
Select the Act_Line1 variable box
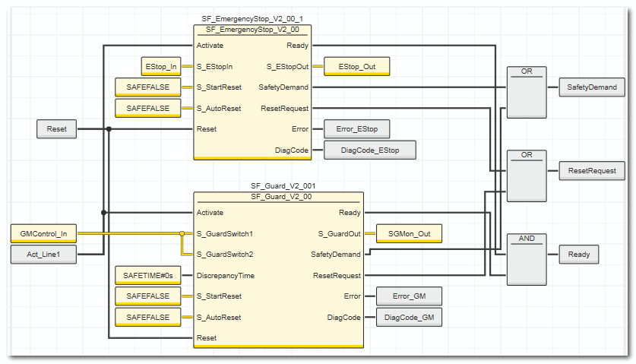[x=43, y=255]
